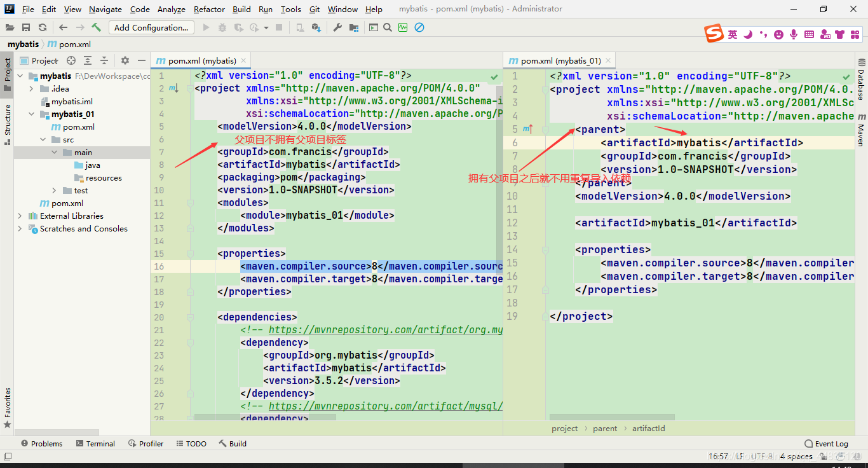
Task: Click the Run Anything toolbar icon
Action: pos(374,27)
